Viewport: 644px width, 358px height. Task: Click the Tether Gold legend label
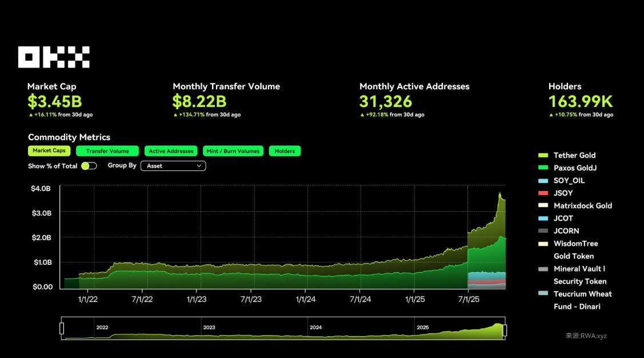(574, 156)
